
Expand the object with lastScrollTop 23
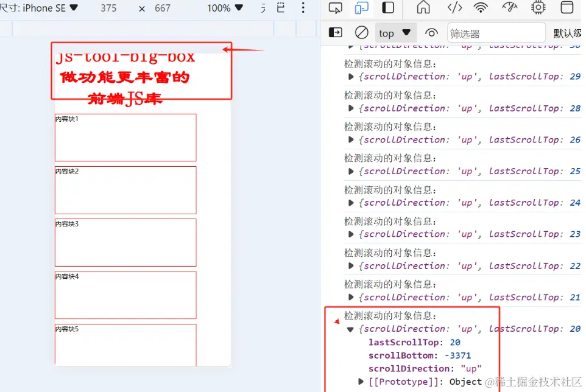[x=350, y=234]
